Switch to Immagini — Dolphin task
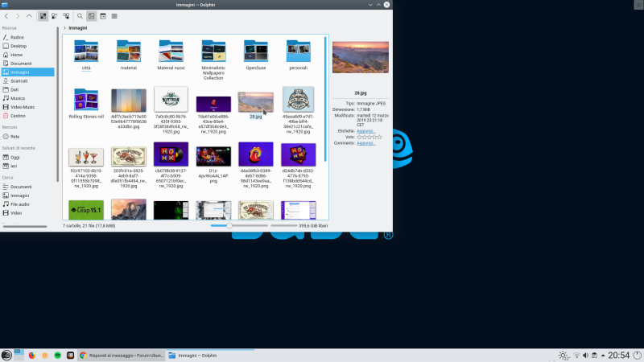Screen dimensions: 644x362 coord(210,356)
